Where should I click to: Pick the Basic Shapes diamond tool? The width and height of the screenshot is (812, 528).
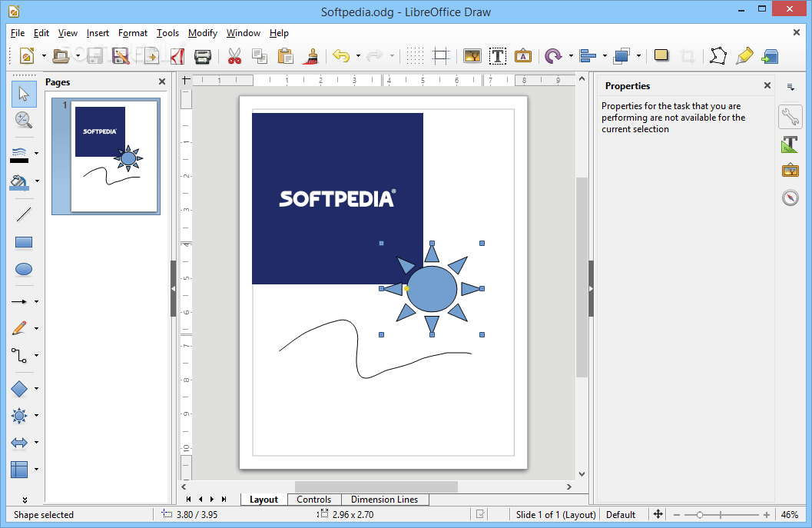[20, 389]
